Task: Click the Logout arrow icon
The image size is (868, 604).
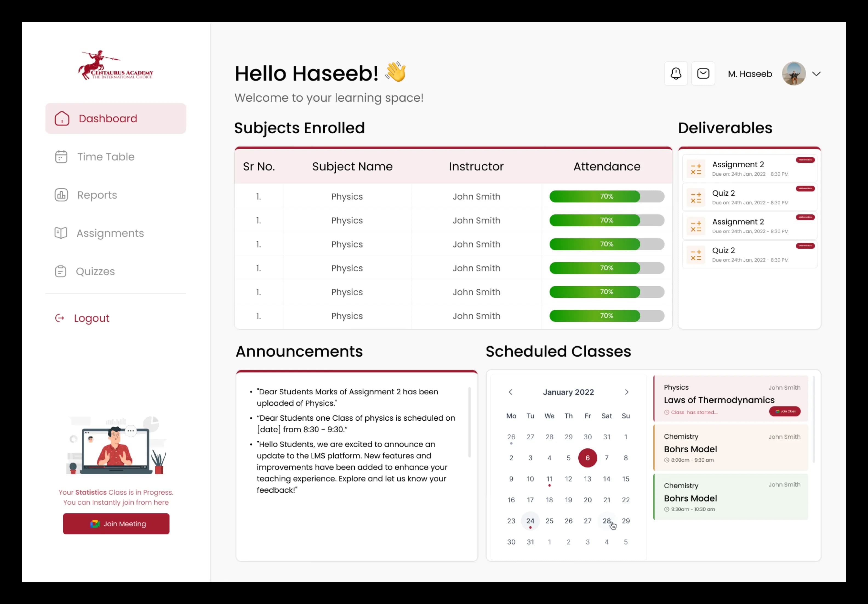Action: pos(60,318)
